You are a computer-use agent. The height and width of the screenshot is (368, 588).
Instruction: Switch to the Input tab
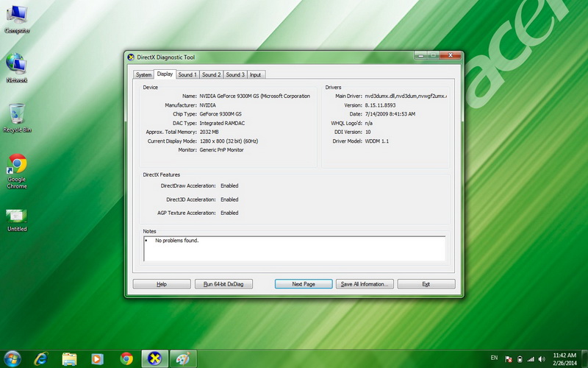(x=255, y=75)
